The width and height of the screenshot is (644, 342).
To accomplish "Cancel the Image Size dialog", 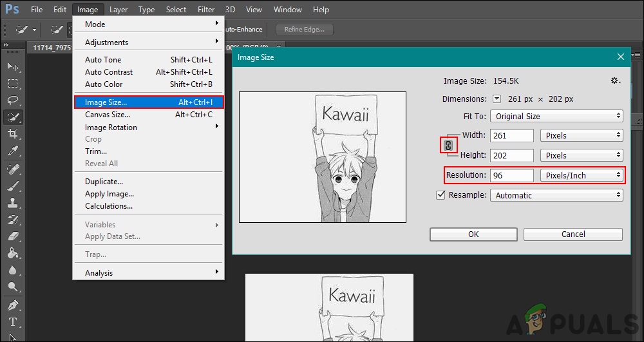I will click(x=573, y=234).
